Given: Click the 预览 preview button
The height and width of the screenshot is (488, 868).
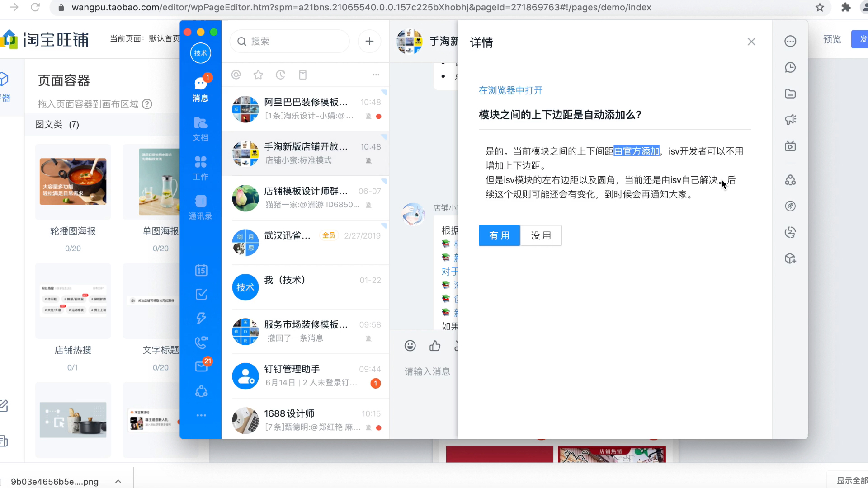Looking at the screenshot, I should click(x=832, y=39).
